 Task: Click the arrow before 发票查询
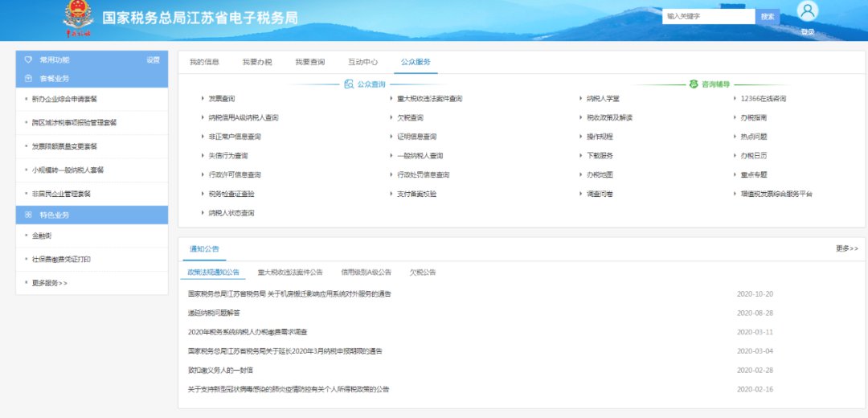click(203, 99)
